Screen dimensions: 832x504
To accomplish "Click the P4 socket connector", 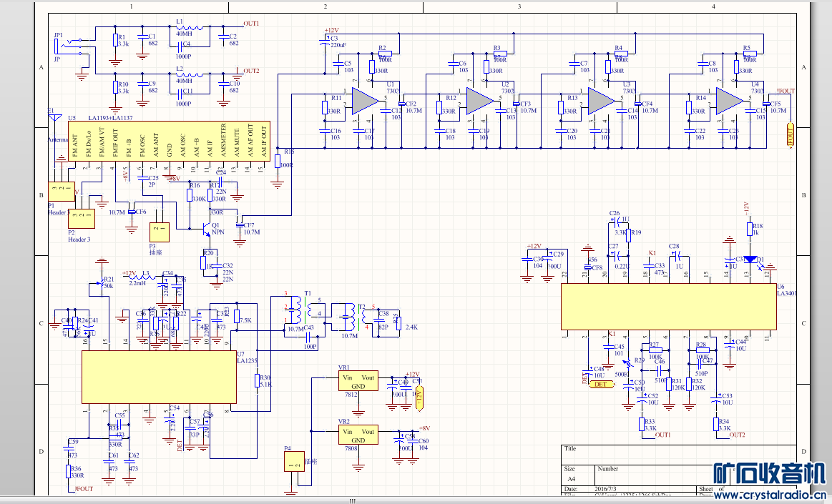I will pos(295,462).
